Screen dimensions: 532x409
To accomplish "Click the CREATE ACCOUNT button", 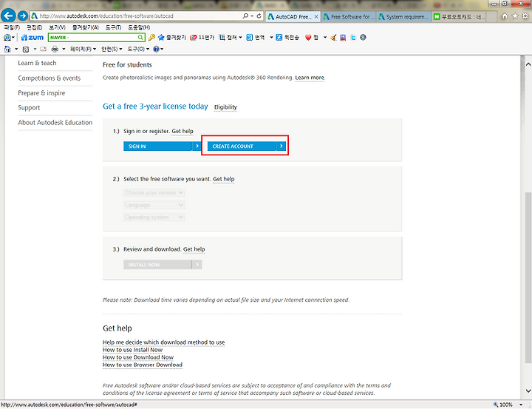I will pyautogui.click(x=246, y=146).
